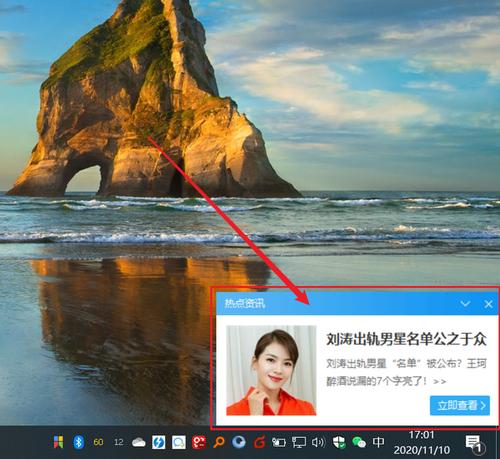The height and width of the screenshot is (459, 500).
Task: Click the red square tray icon
Action: tap(199, 442)
